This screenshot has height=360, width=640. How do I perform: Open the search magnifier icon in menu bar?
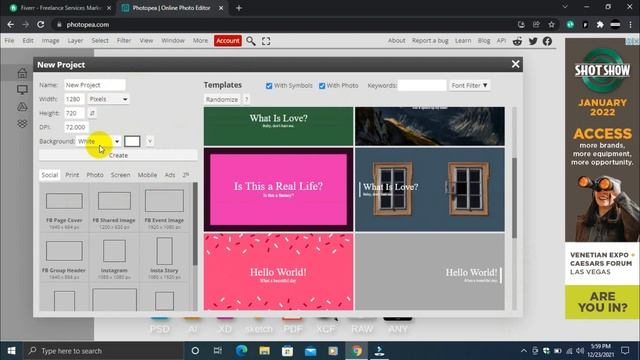[251, 41]
